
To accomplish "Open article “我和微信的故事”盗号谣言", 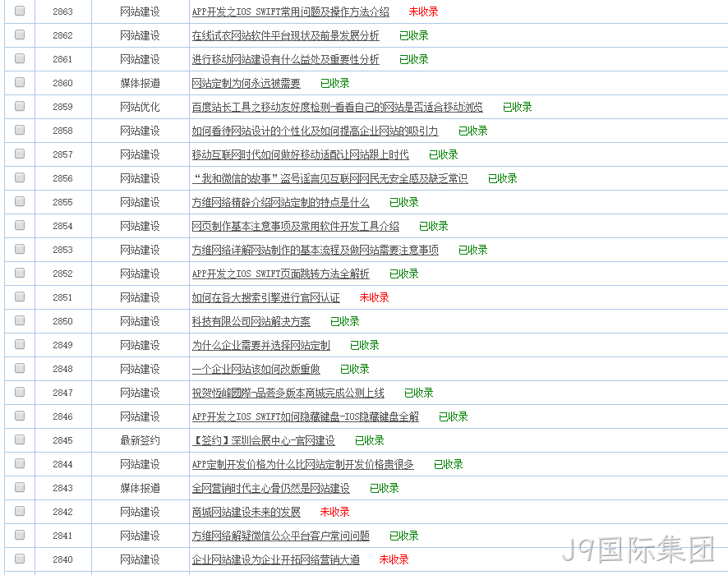I will pyautogui.click(x=329, y=179).
